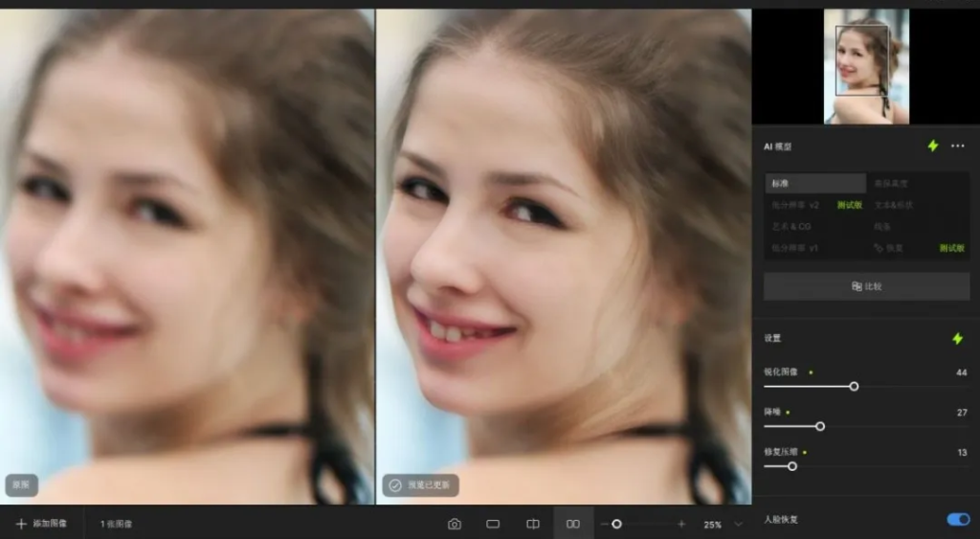Click the 降噪 slider handle at 27
Screen dimensions: 980x539
coord(820,426)
